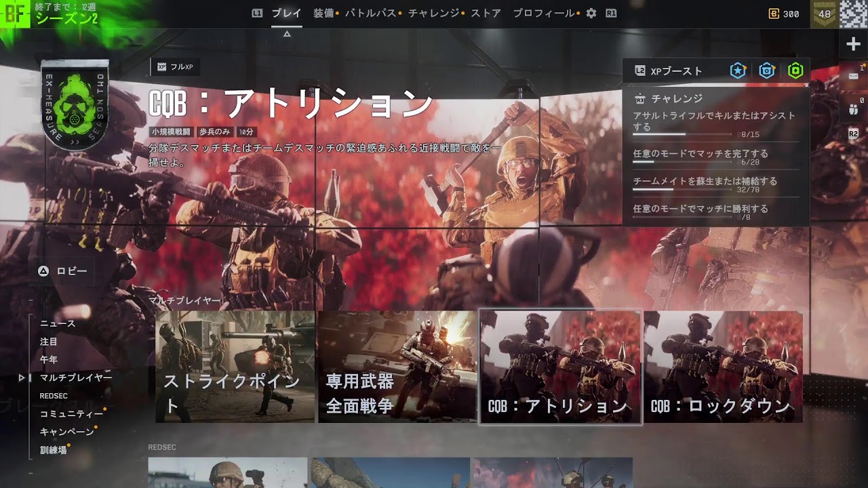868x488 pixels.
Task: Switch to the バトルパス tab
Action: pos(371,13)
